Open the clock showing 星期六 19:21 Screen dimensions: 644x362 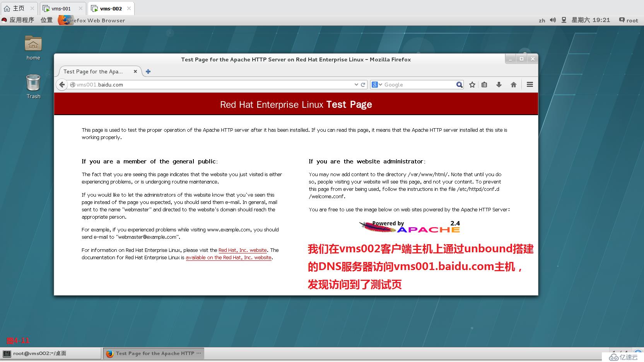tap(591, 20)
